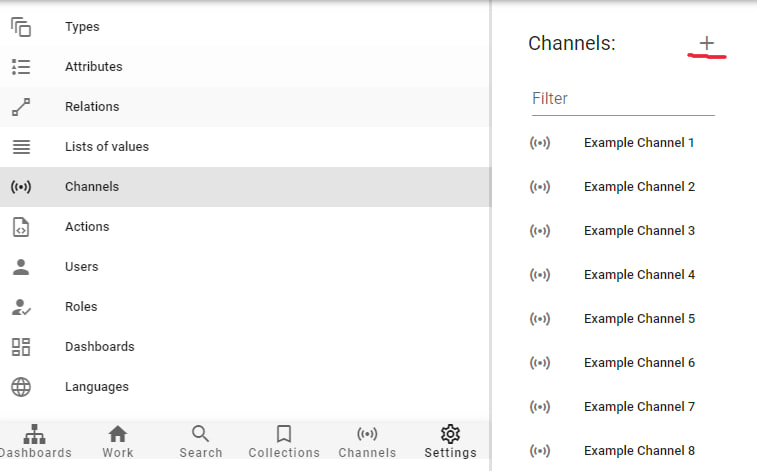The image size is (757, 471).
Task: Open the bottom Dashboards tab
Action: [35, 441]
